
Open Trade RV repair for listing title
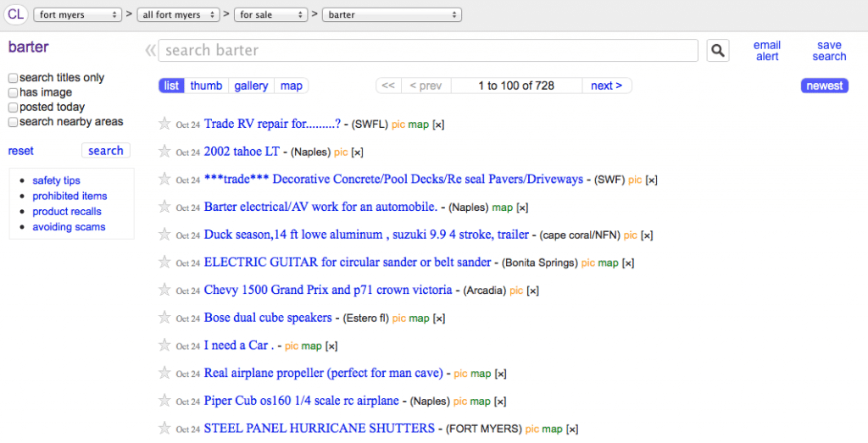pos(272,124)
